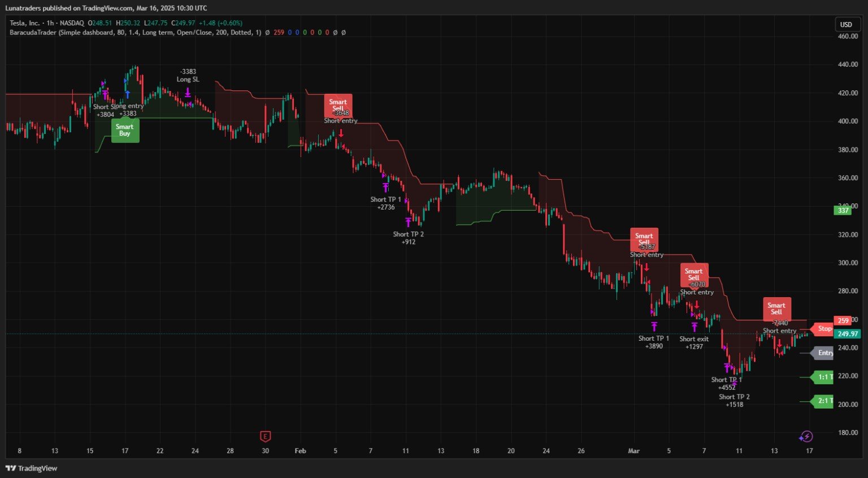Click the green 337 price label
868x478 pixels.
pyautogui.click(x=843, y=211)
